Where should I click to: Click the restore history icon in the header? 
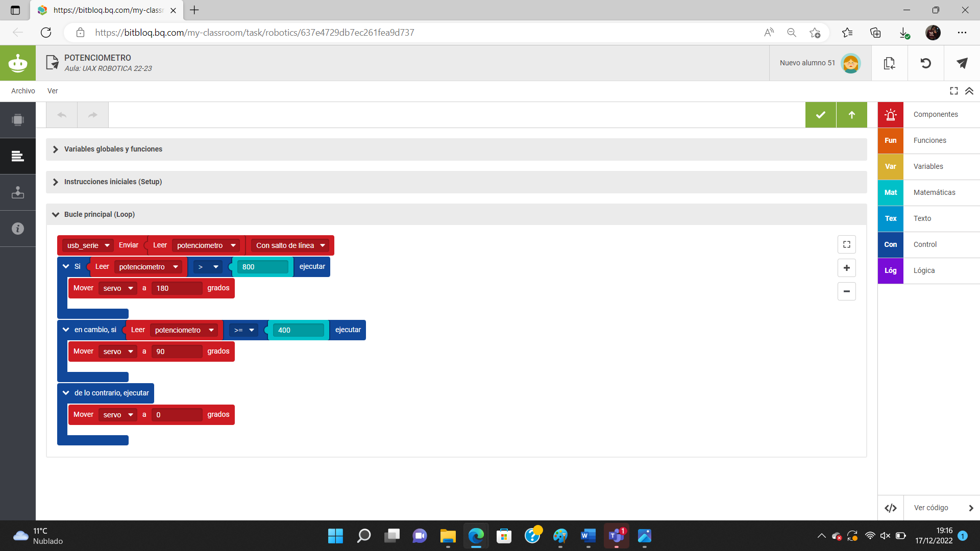tap(925, 63)
